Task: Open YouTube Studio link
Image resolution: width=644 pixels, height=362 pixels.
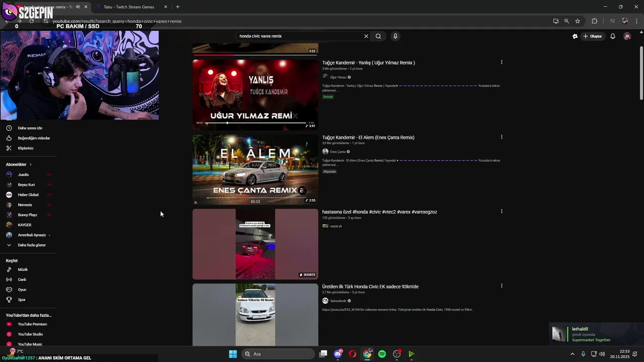Action: (x=30, y=334)
